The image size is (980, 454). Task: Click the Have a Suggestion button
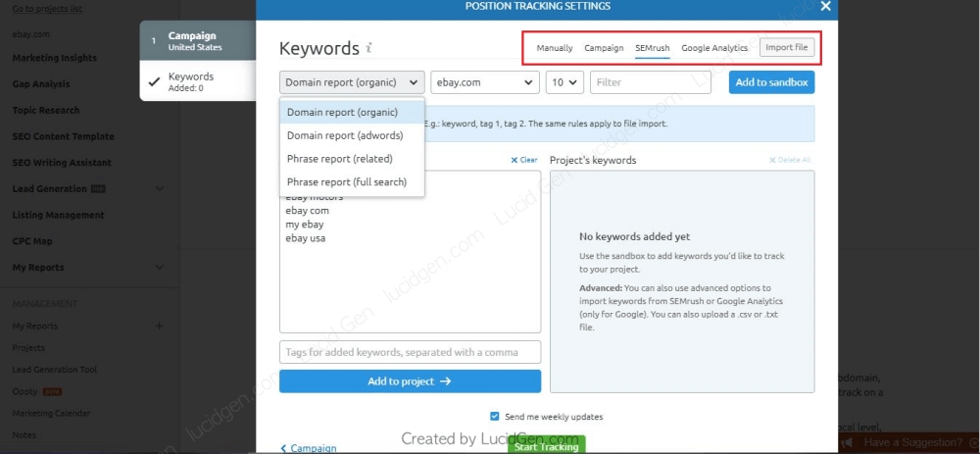[x=908, y=442]
